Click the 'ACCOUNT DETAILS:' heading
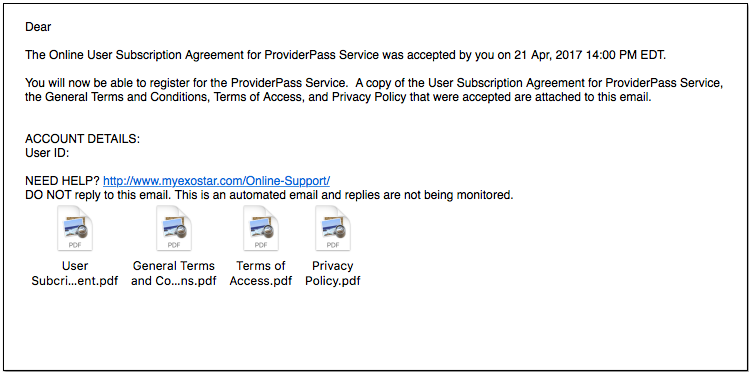The width and height of the screenshot is (749, 372). point(83,139)
